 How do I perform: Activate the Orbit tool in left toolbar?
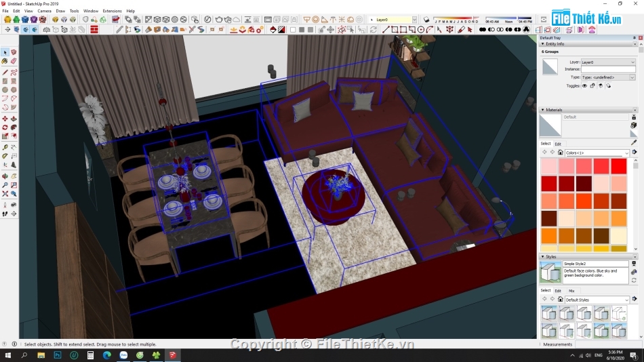click(5, 176)
